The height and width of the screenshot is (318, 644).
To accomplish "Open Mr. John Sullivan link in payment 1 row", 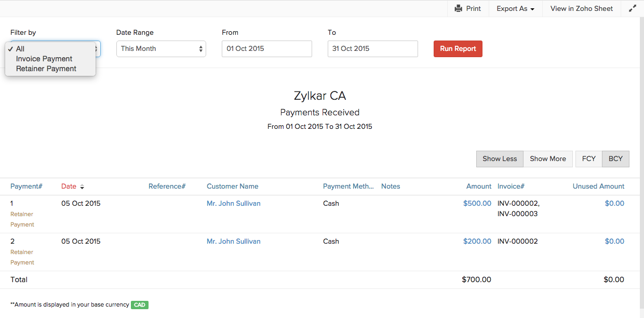I will click(x=234, y=204).
